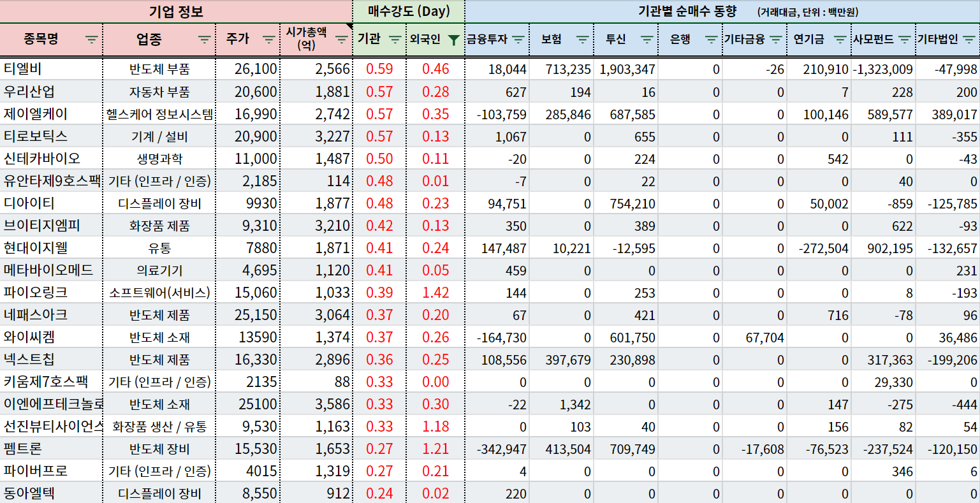Select the 반도체 장비 industry cell

pos(159,448)
